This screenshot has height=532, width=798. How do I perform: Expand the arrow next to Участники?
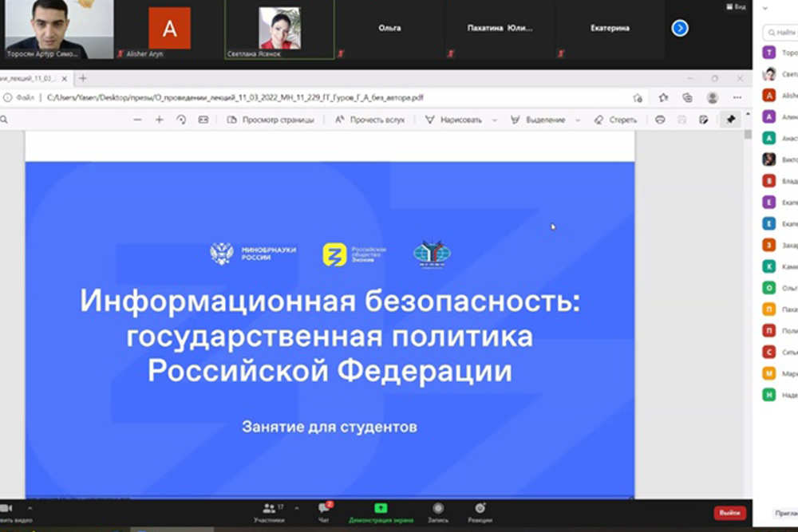point(297,507)
